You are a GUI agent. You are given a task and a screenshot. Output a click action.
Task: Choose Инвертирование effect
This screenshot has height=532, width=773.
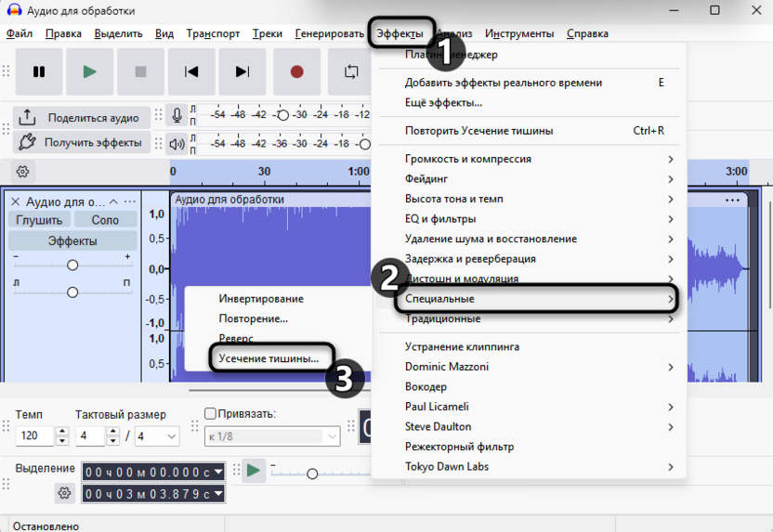279,299
